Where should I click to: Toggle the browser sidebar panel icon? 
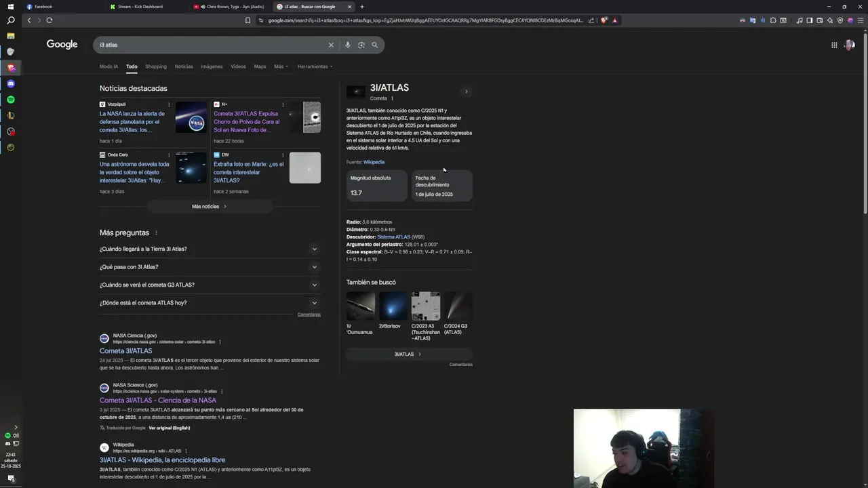point(810,20)
